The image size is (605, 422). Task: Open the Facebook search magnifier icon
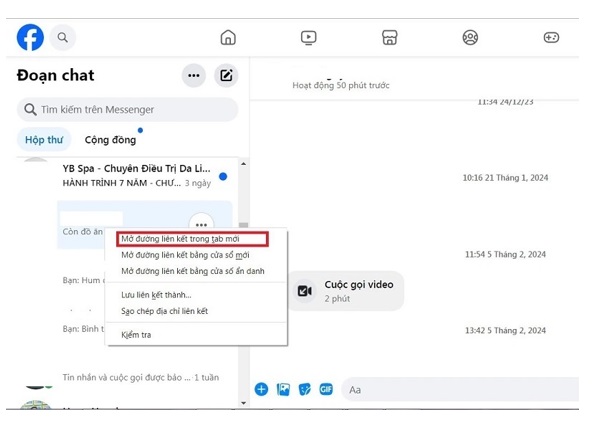point(63,38)
